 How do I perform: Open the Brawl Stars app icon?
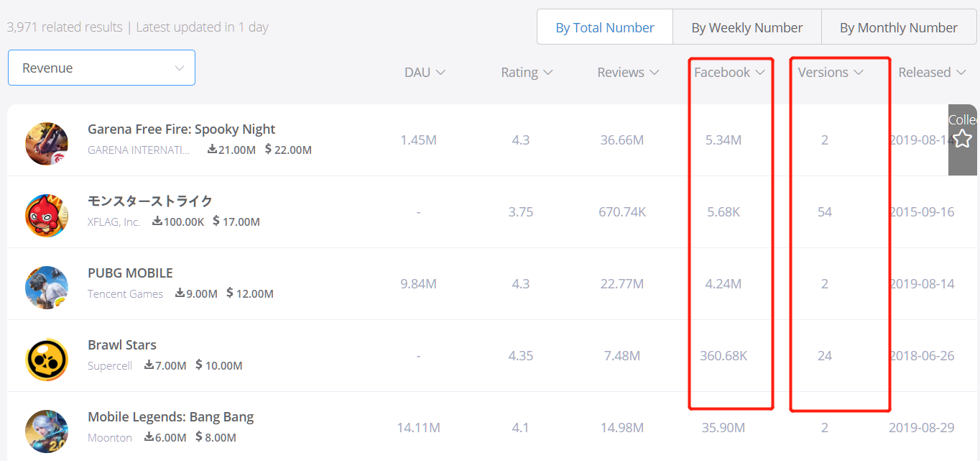[x=47, y=359]
